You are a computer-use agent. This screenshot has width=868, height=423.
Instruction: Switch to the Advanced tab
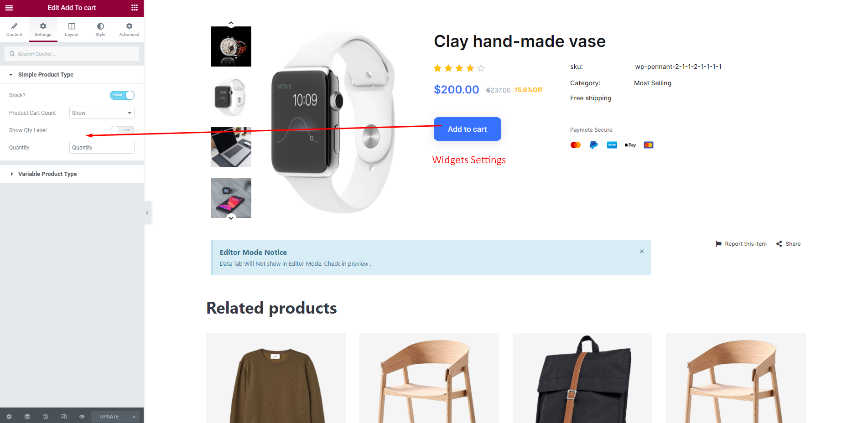coord(129,30)
